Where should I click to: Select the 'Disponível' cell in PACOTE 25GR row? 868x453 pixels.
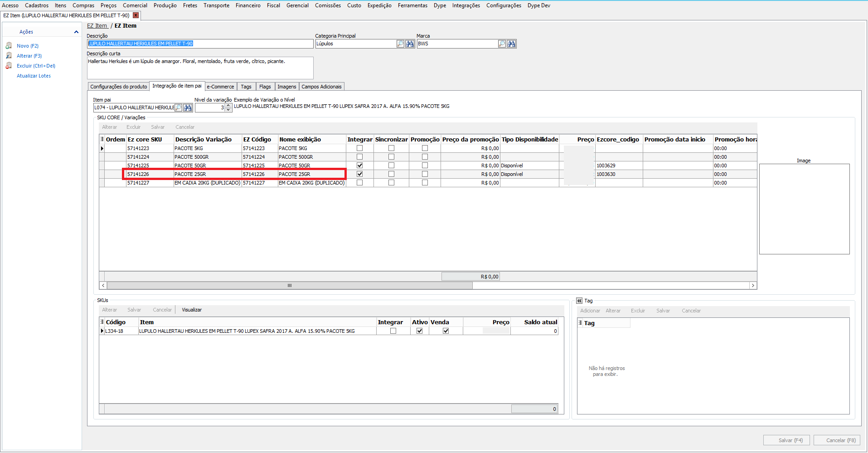tap(529, 174)
